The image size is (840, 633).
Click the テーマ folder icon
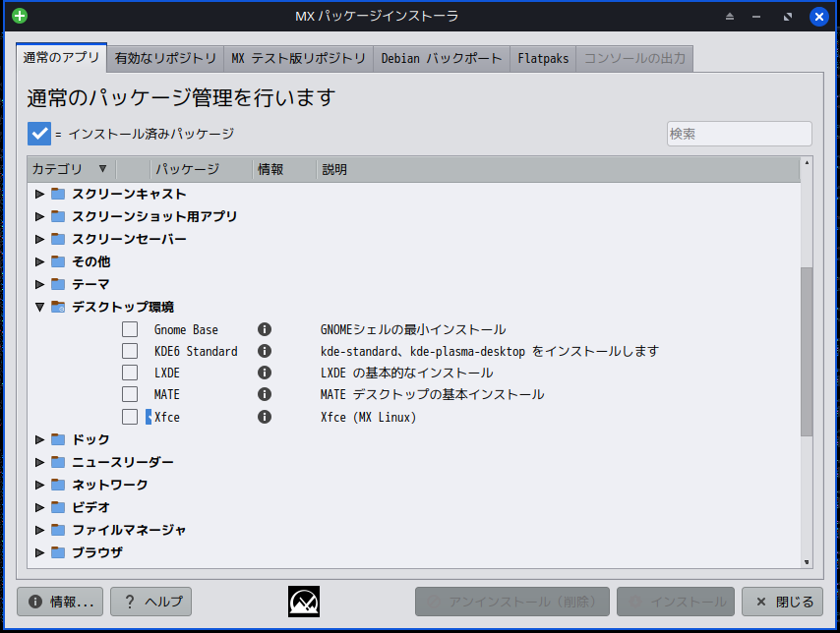[x=58, y=284]
